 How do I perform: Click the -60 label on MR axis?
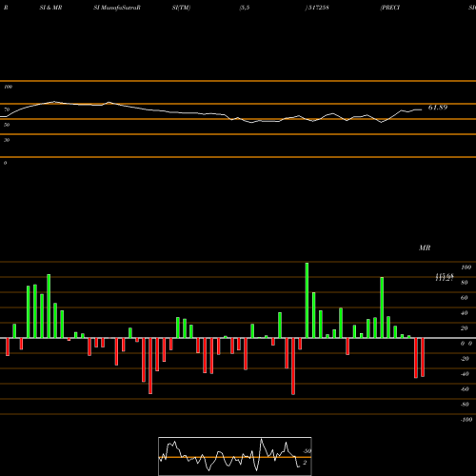[465, 389]
